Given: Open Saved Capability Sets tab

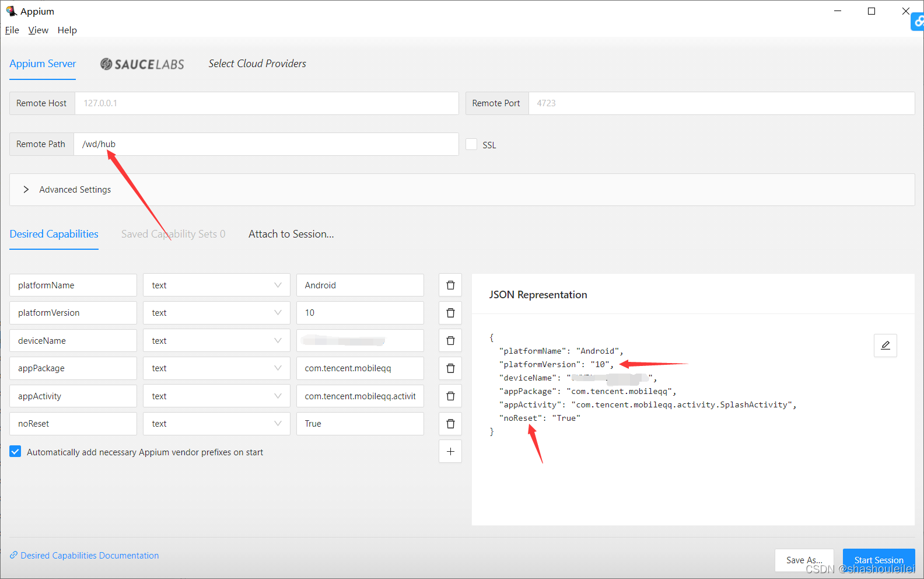Looking at the screenshot, I should (x=173, y=234).
